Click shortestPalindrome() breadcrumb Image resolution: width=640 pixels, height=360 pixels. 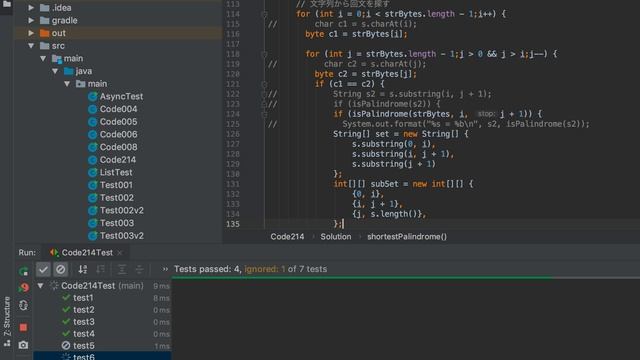(x=407, y=237)
